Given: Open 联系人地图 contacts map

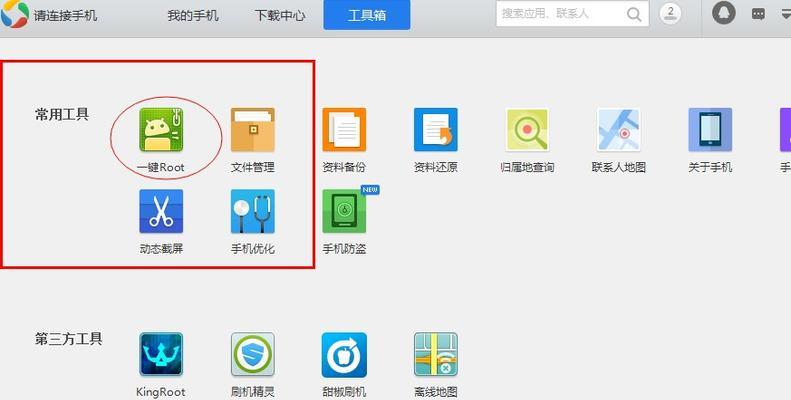Looking at the screenshot, I should point(618,130).
